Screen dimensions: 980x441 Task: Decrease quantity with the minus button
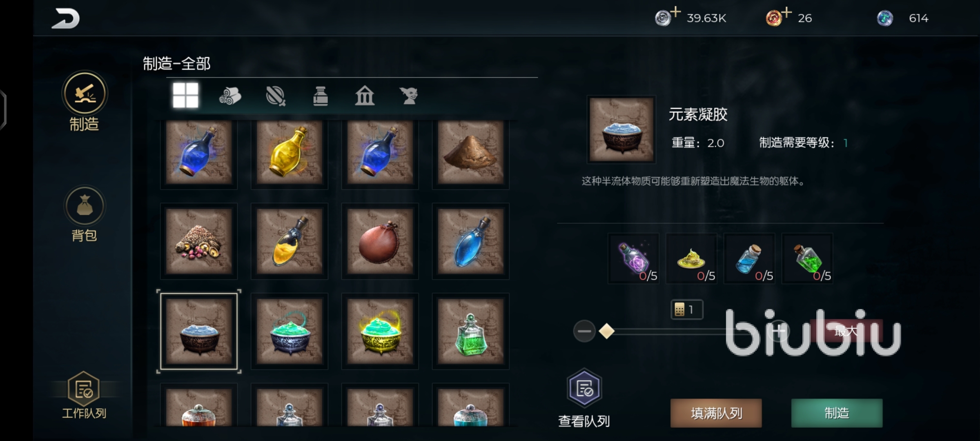coord(584,331)
